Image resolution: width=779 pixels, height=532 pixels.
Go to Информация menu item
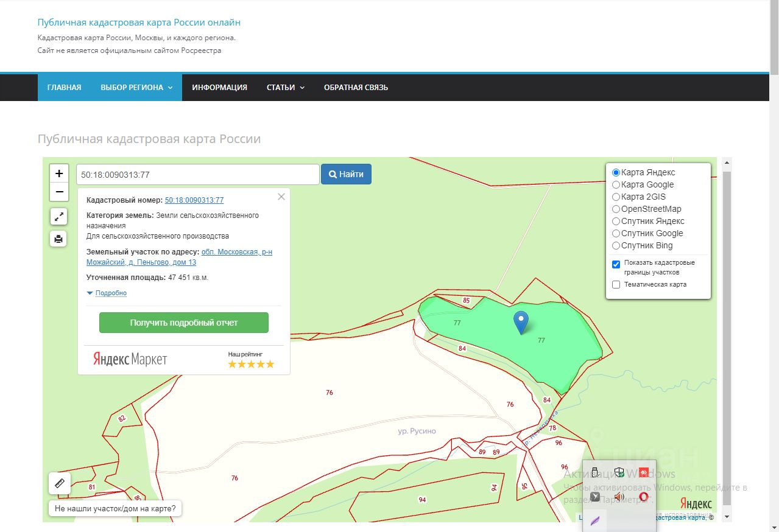[x=219, y=88]
